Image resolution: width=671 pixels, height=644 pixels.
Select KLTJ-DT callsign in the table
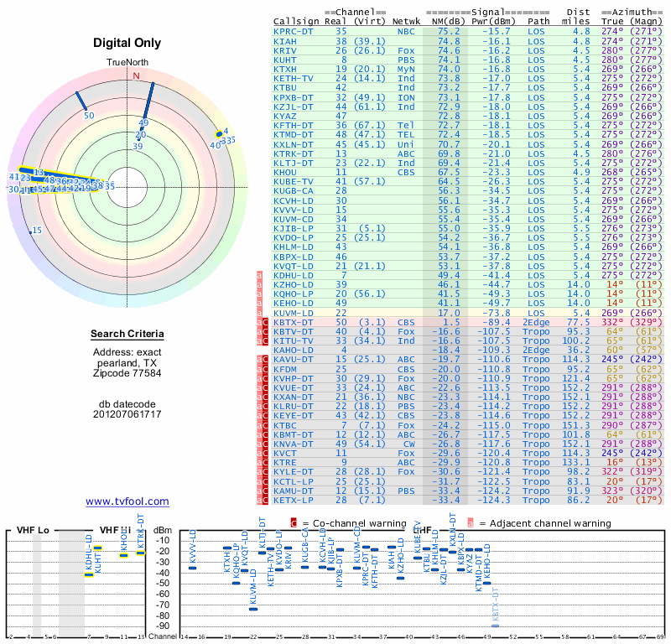293,163
